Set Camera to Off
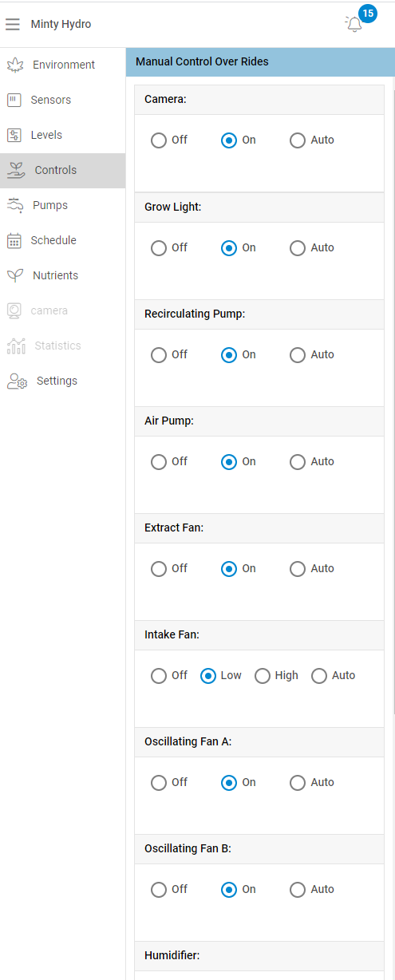Viewport: 395px width, 980px height. (x=159, y=140)
